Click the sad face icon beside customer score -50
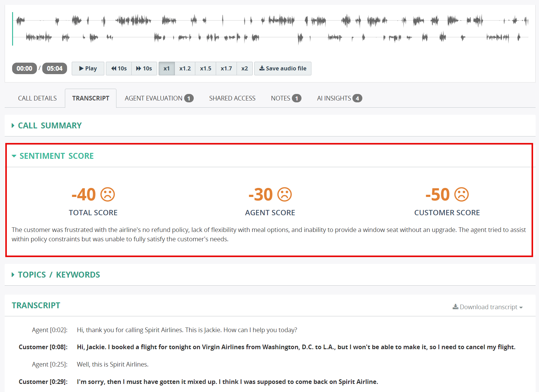 pyautogui.click(x=461, y=195)
